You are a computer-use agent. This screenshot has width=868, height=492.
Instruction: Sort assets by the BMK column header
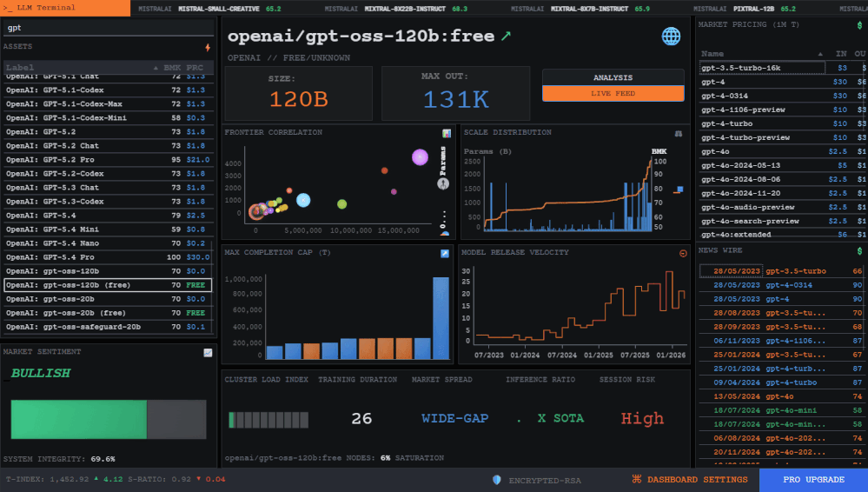coord(172,68)
